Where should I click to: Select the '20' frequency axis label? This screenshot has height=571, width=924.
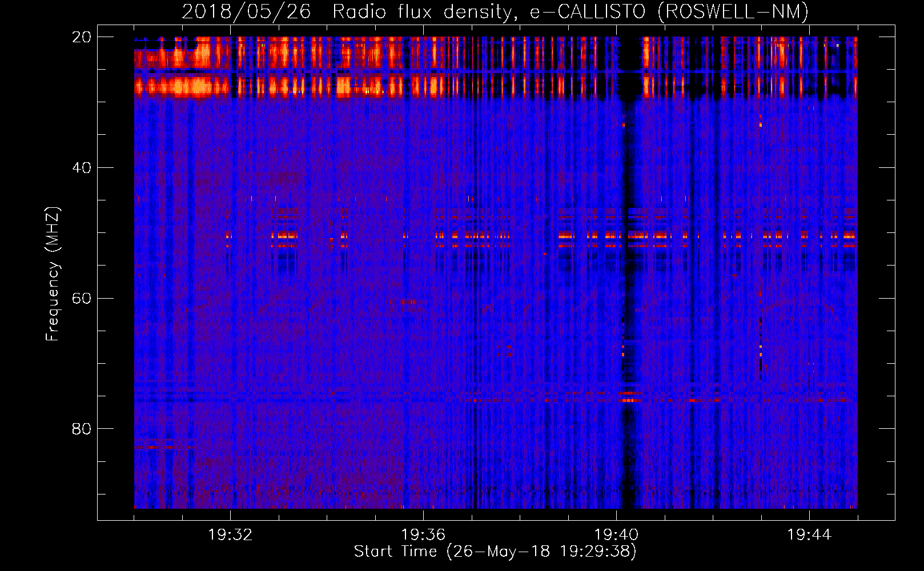pyautogui.click(x=82, y=37)
